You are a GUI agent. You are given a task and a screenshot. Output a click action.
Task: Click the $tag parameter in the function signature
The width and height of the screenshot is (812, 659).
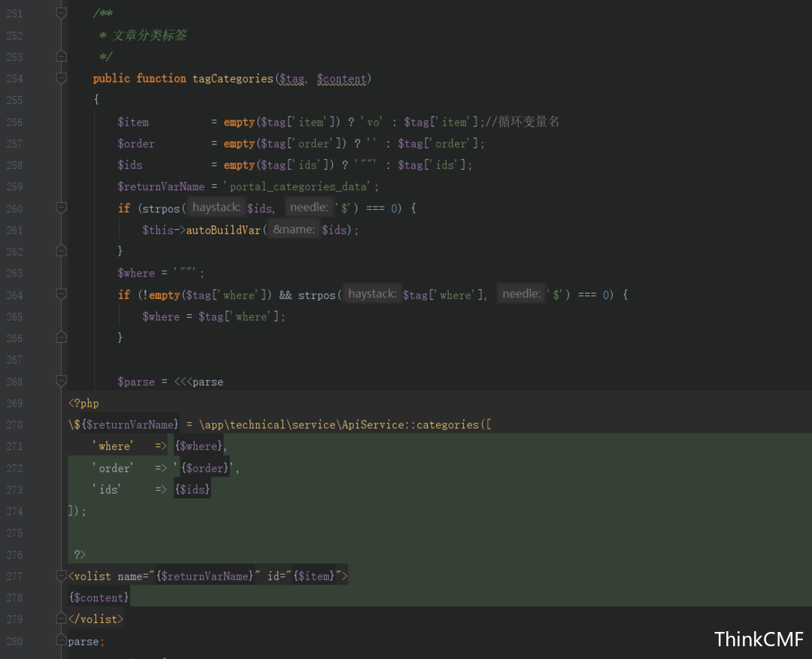pyautogui.click(x=292, y=79)
